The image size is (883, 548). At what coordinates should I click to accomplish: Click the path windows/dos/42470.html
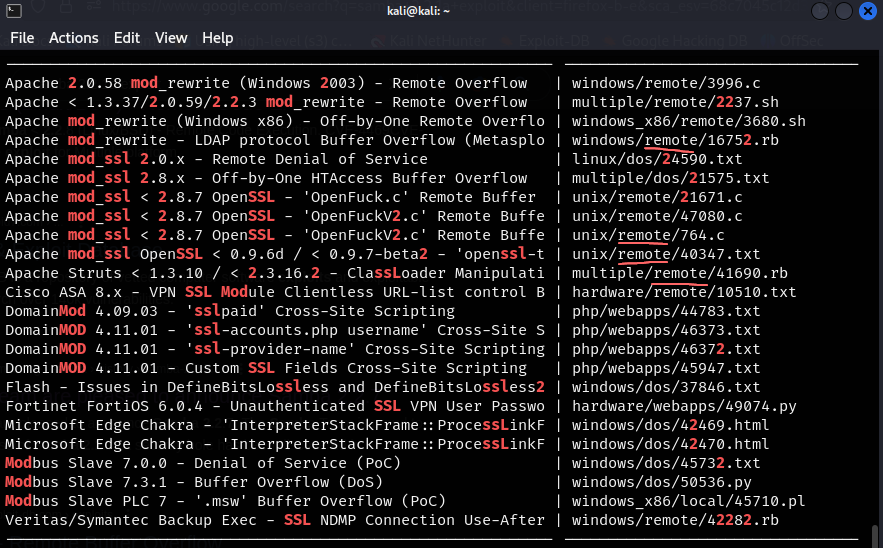[671, 444]
